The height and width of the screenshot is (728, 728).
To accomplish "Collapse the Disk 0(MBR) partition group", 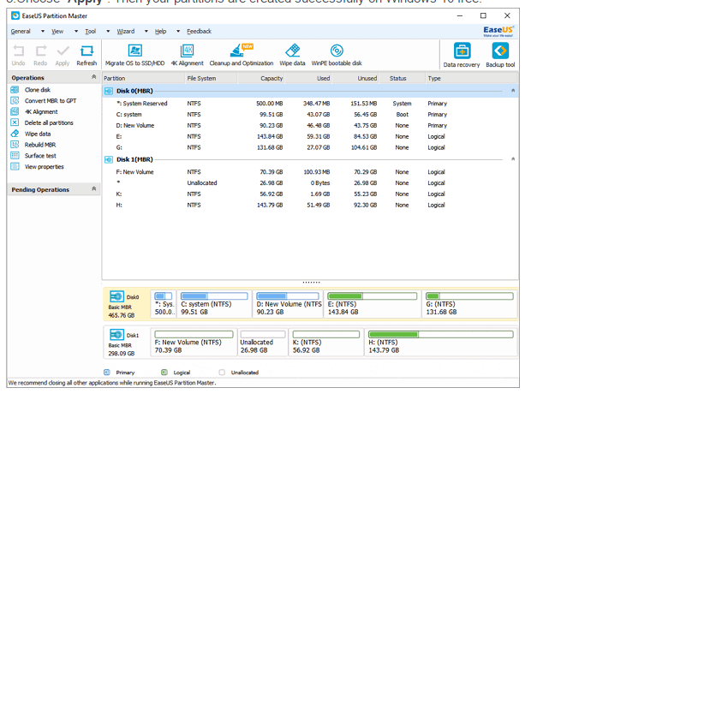I will click(513, 91).
